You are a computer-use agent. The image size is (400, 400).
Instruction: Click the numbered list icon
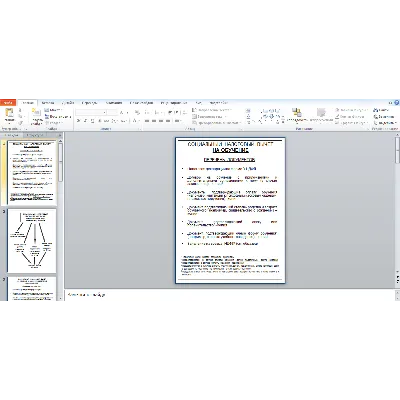157,112
